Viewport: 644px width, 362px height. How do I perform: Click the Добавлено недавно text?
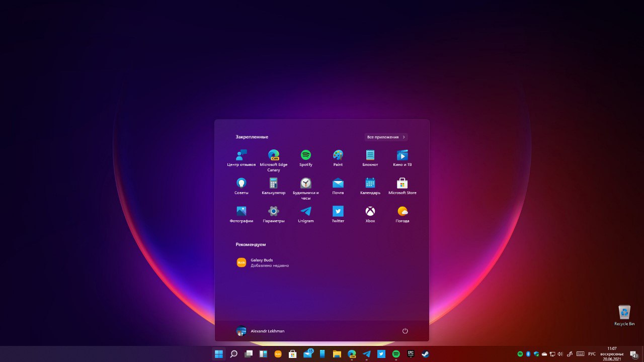pyautogui.click(x=270, y=265)
